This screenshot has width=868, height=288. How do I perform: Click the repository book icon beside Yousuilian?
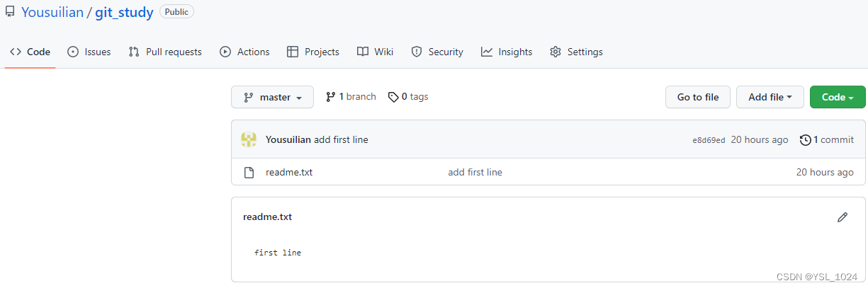point(10,12)
